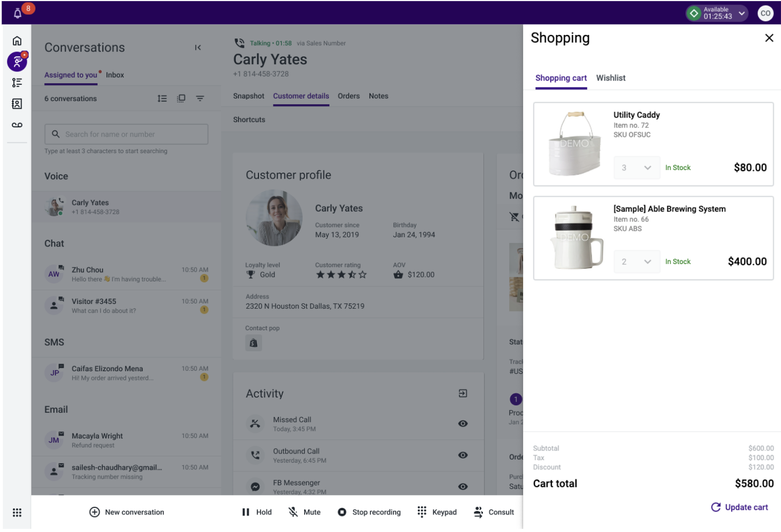Open the contacts icon in sidebar
The image size is (781, 532).
tap(17, 104)
